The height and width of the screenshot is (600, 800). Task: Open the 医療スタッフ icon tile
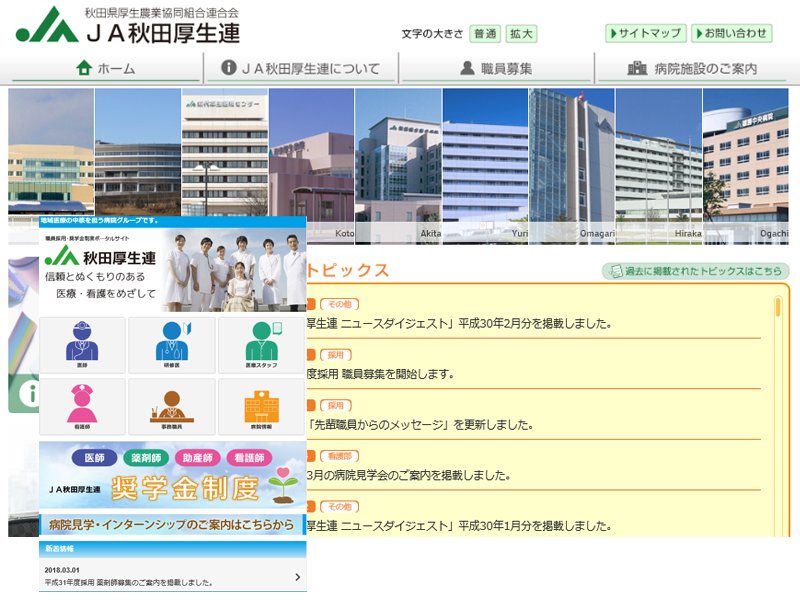261,345
